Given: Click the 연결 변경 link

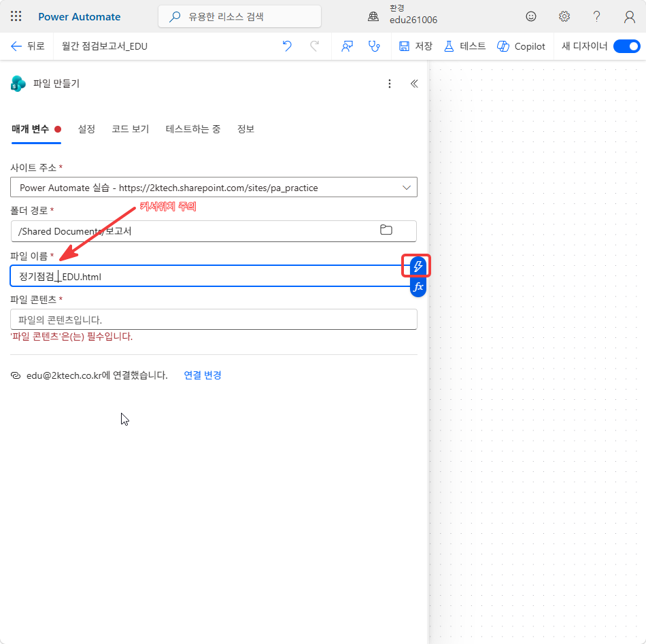Looking at the screenshot, I should (x=202, y=375).
